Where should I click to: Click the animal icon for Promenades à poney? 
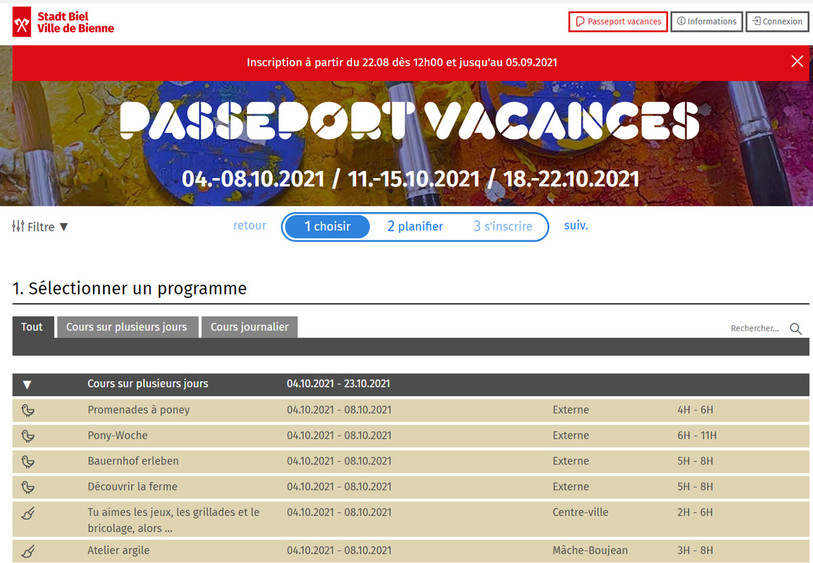point(28,411)
